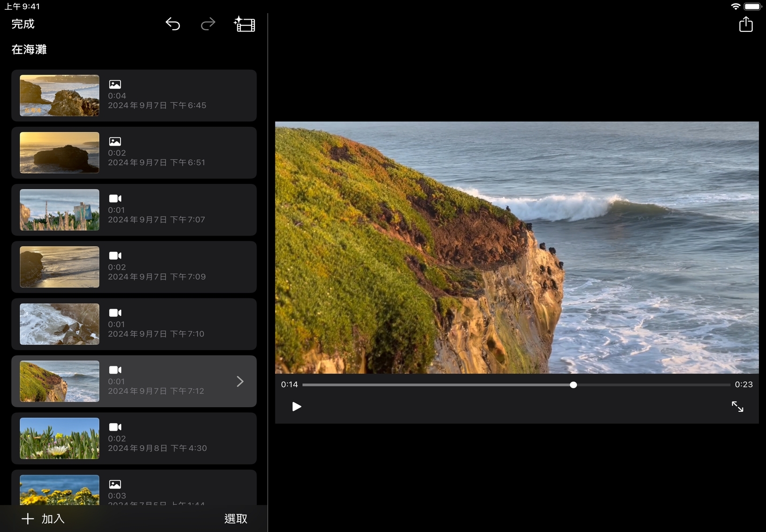Click the plus icon beside 加入
This screenshot has width=766, height=532.
pyautogui.click(x=28, y=518)
